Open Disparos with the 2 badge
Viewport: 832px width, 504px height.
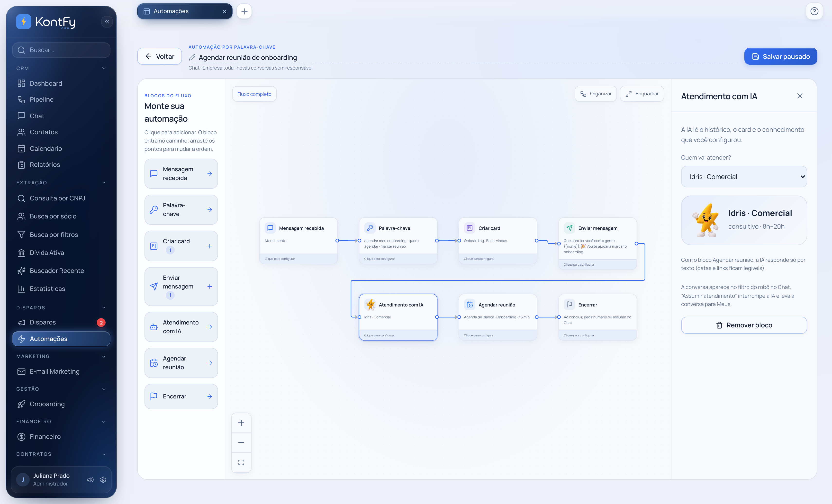pyautogui.click(x=61, y=322)
